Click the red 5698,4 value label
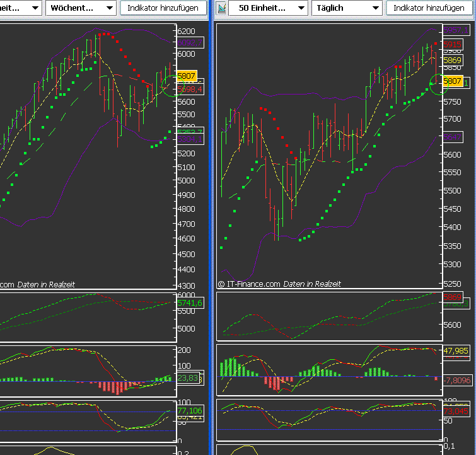 190,89
